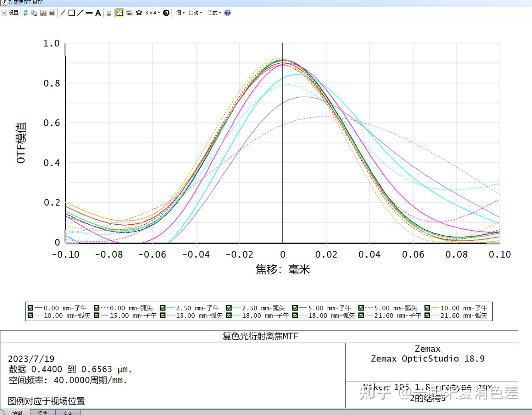
Task: Switch to the 文本 tab
Action: [68, 412]
